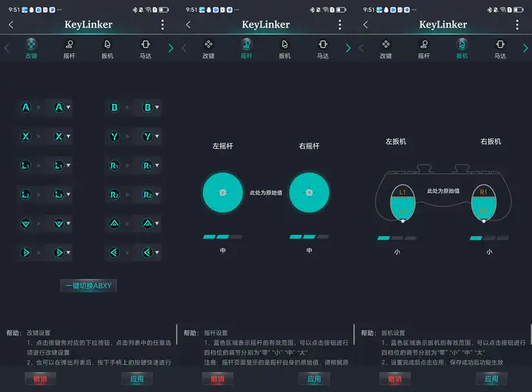Tap the source A button icon
532x392 pixels.
[26, 108]
